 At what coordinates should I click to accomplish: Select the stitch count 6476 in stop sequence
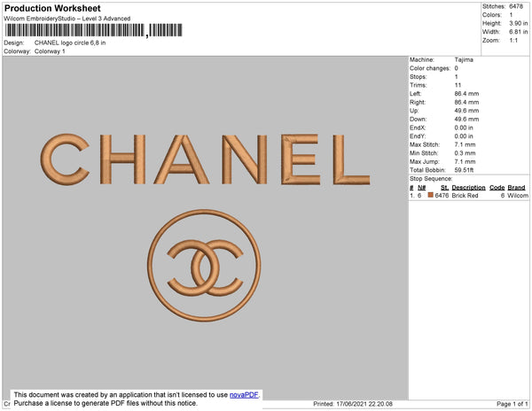tap(442, 196)
